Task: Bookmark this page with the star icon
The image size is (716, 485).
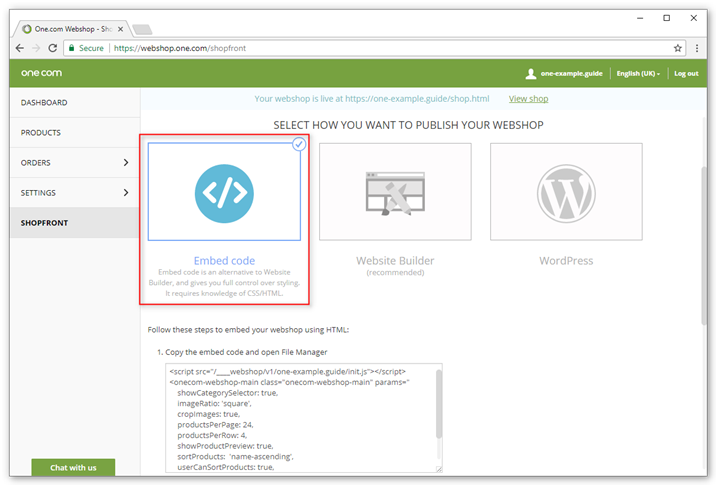Action: click(x=678, y=48)
